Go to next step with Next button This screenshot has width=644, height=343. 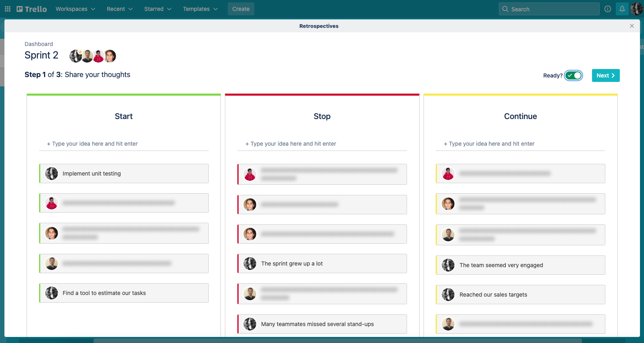[605, 75]
